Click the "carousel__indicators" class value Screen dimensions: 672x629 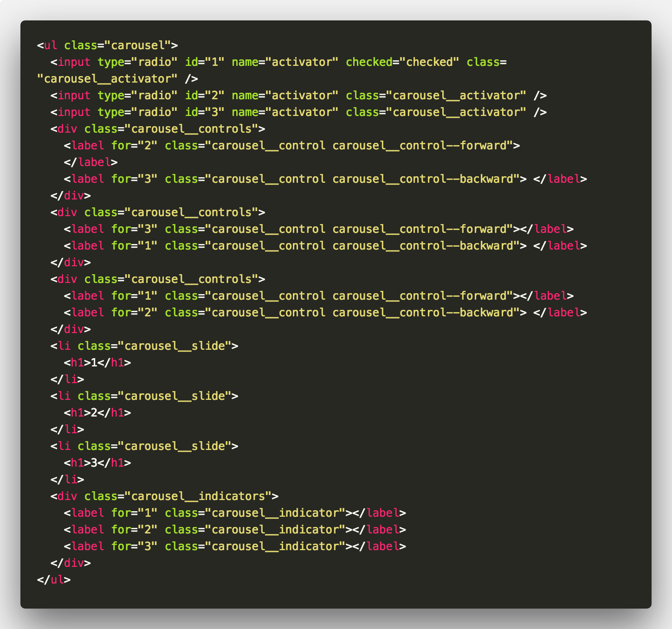pyautogui.click(x=198, y=496)
